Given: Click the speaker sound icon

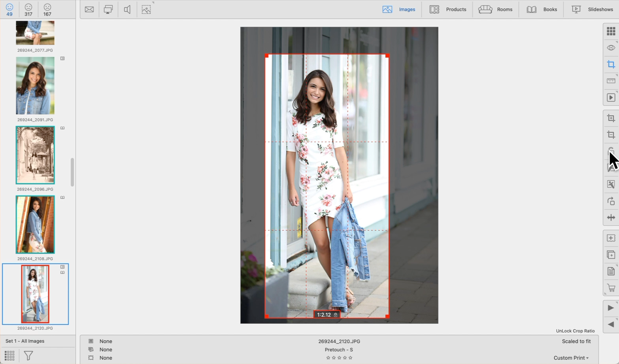Looking at the screenshot, I should point(127,9).
